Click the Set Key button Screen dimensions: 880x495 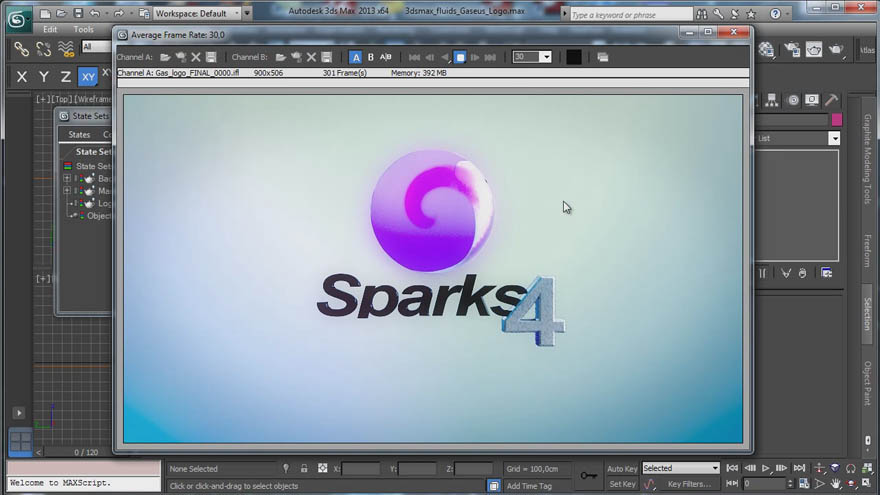(622, 484)
